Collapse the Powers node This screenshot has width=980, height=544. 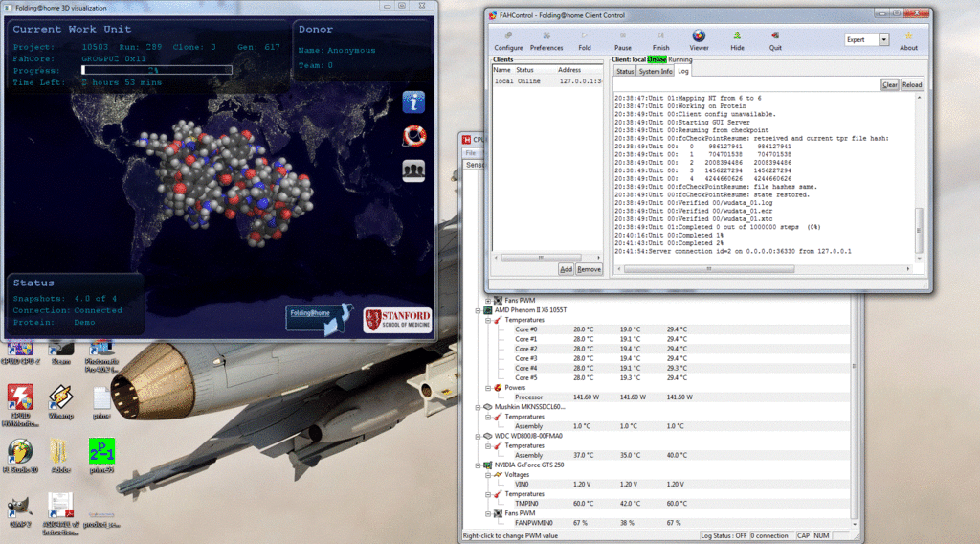click(x=488, y=388)
